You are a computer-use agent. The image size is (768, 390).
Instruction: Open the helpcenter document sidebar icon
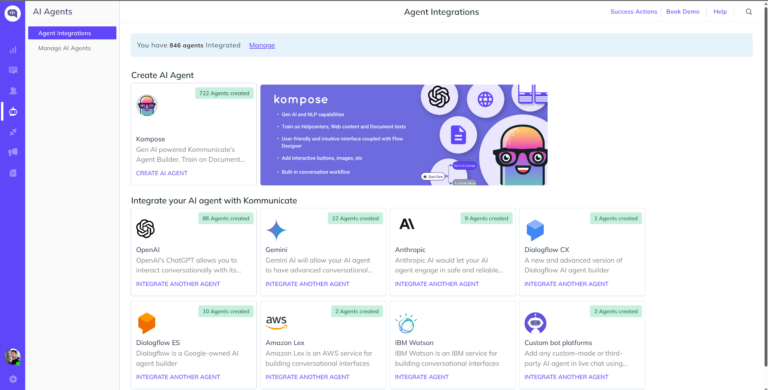pyautogui.click(x=13, y=173)
